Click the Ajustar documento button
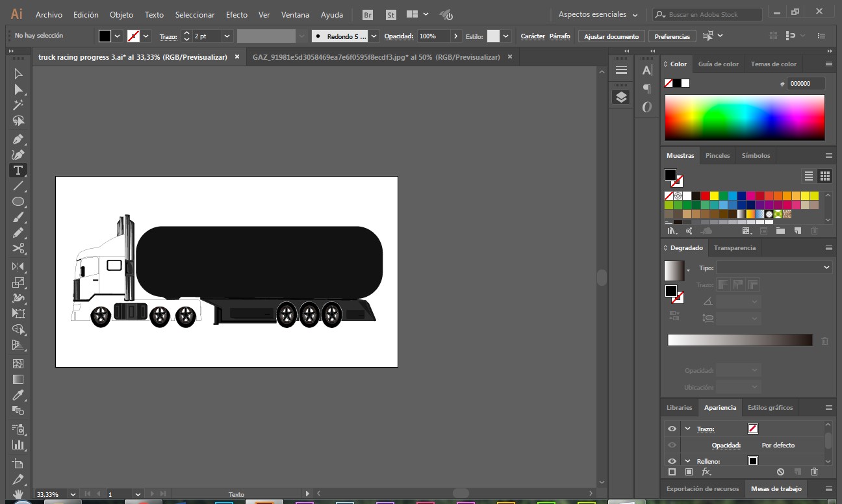The width and height of the screenshot is (842, 504). 611,36
